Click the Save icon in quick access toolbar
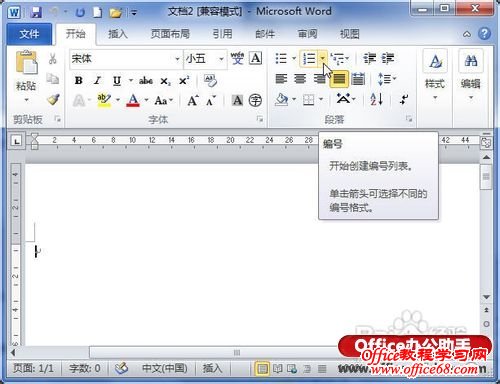This screenshot has height=384, width=500. 36,13
